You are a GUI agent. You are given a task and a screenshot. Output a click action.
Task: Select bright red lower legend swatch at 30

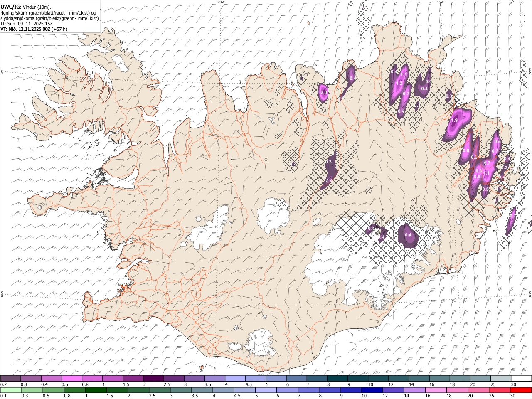coord(521,390)
